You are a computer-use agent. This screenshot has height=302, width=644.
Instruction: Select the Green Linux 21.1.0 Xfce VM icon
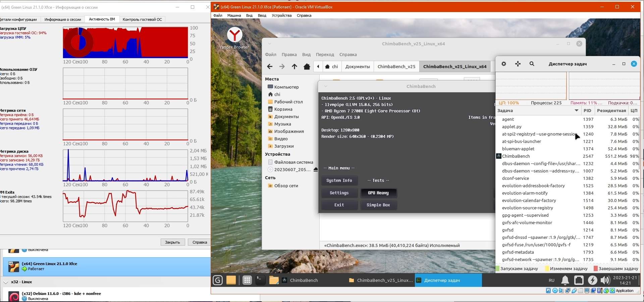14,266
